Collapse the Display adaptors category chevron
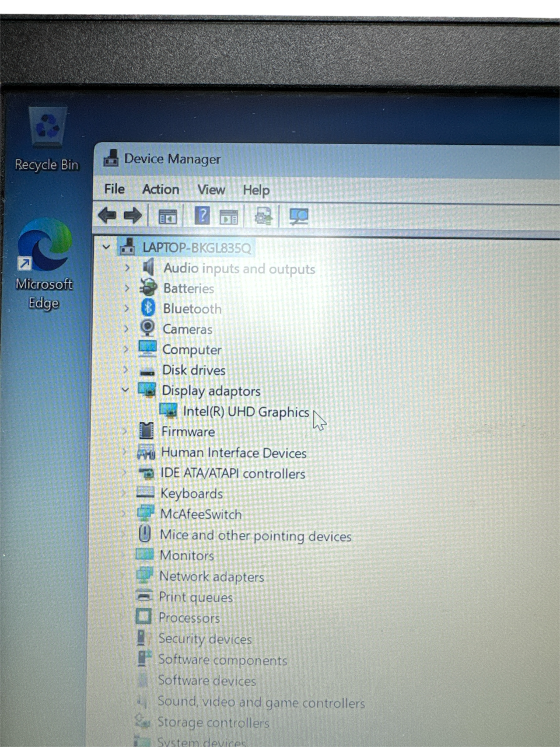Viewport: 560px width, 747px height. (125, 389)
